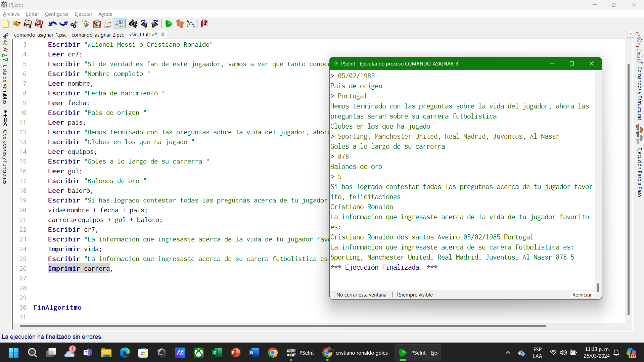The height and width of the screenshot is (362, 644).
Task: Open the Ejecutar menu
Action: click(83, 14)
